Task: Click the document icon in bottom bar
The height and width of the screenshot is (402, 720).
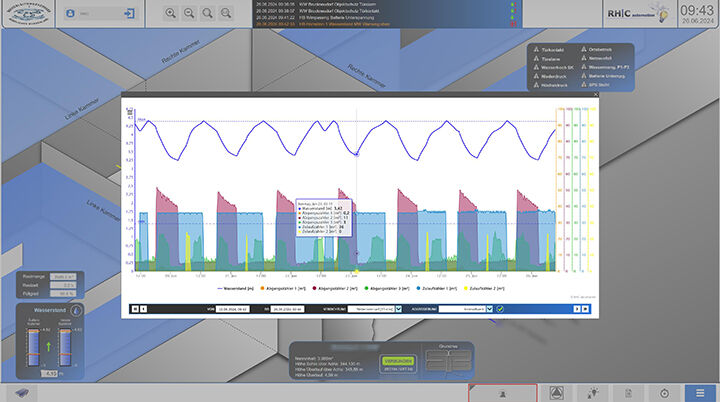Action: click(628, 393)
